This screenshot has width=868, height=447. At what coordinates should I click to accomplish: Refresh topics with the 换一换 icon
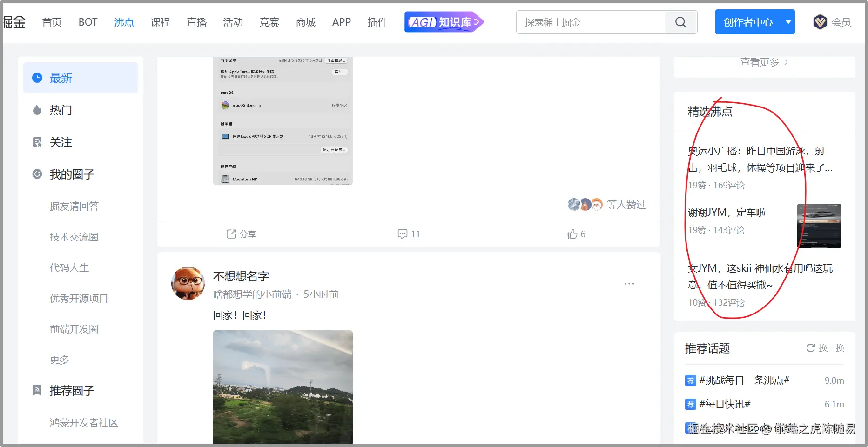811,347
